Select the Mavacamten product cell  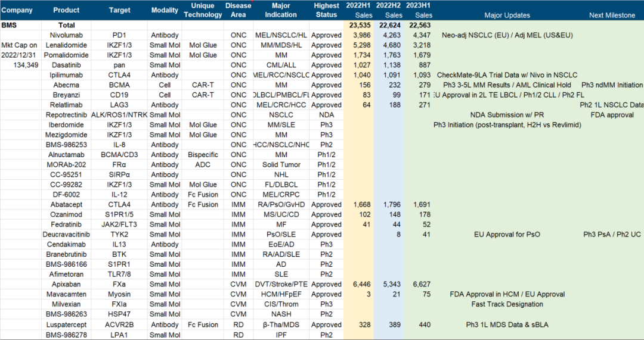point(66,294)
